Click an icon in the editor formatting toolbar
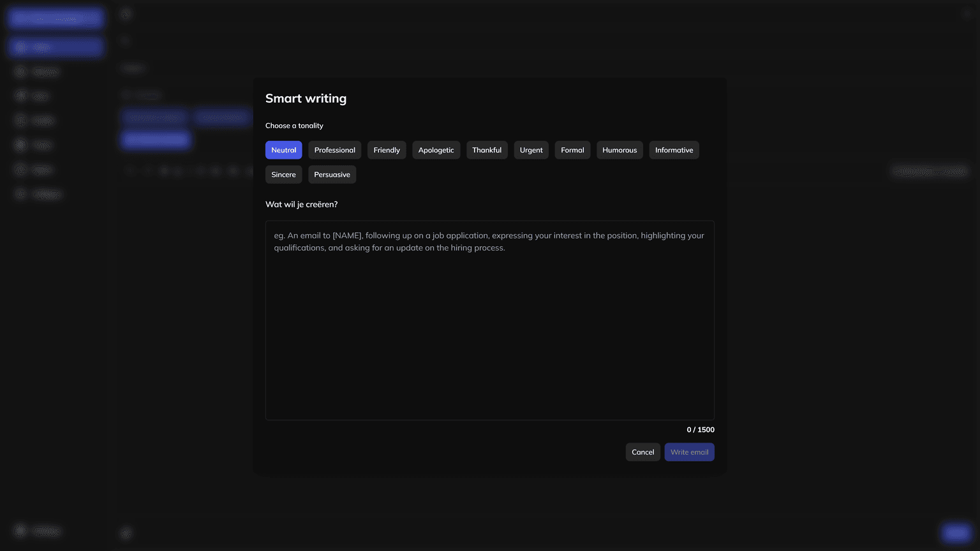Screen dimensions: 980x551 (x=163, y=170)
